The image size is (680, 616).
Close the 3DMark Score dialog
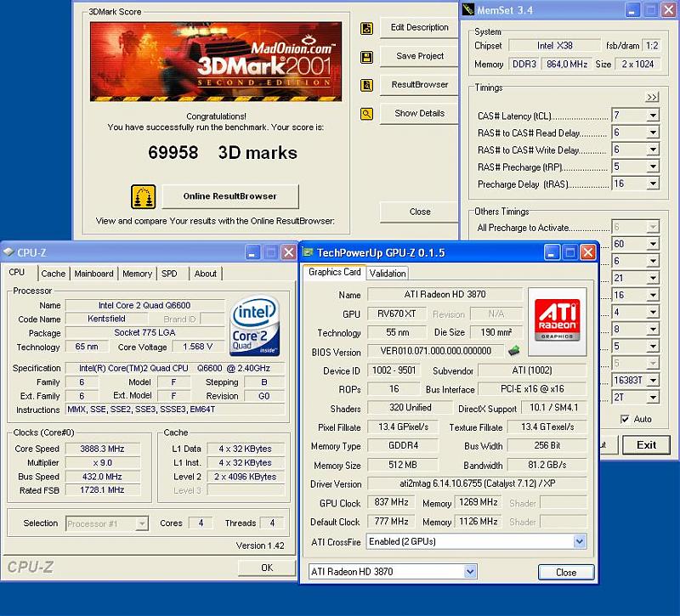pyautogui.click(x=419, y=212)
